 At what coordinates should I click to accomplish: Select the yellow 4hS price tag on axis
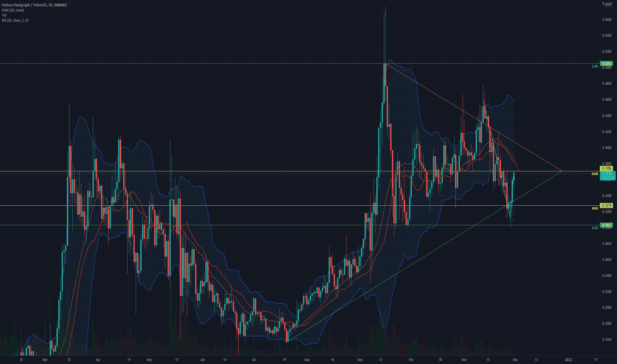(606, 205)
